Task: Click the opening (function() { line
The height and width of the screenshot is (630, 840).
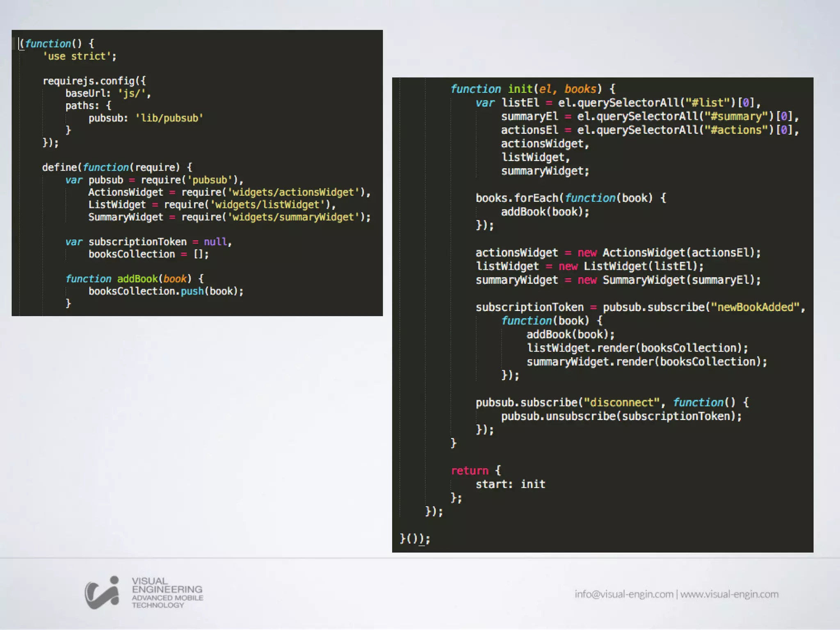Action: tap(57, 43)
